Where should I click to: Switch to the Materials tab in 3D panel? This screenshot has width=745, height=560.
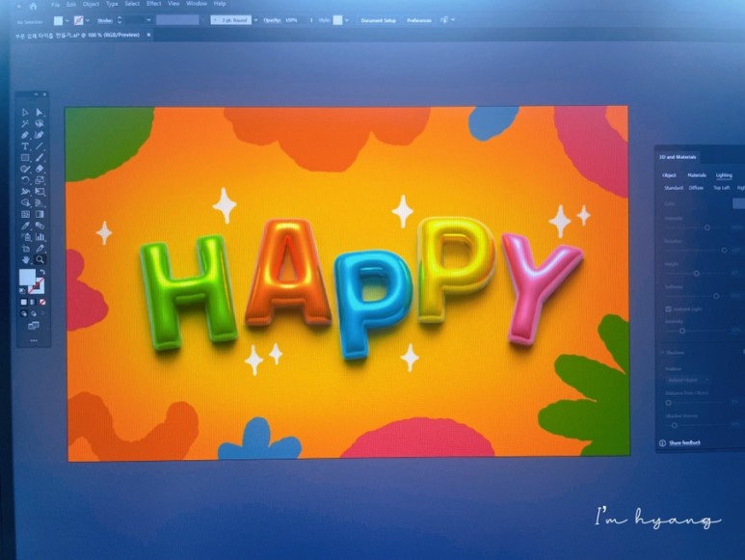pyautogui.click(x=697, y=175)
